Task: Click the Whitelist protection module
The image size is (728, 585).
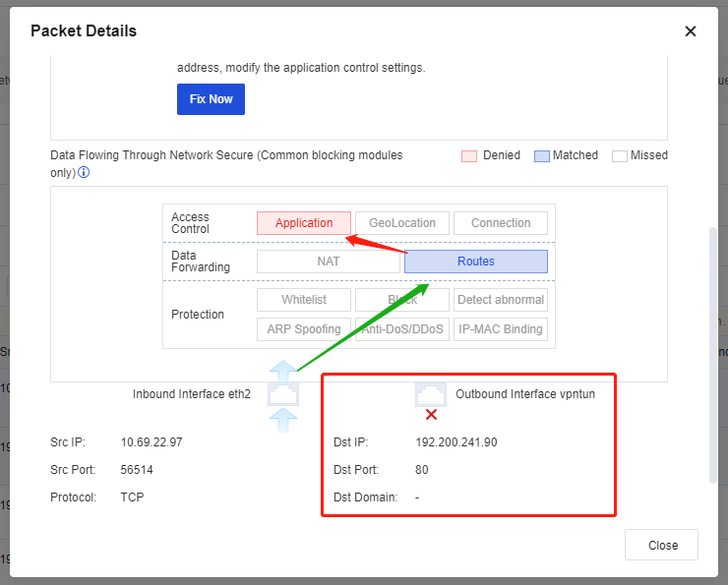Action: pos(304,300)
